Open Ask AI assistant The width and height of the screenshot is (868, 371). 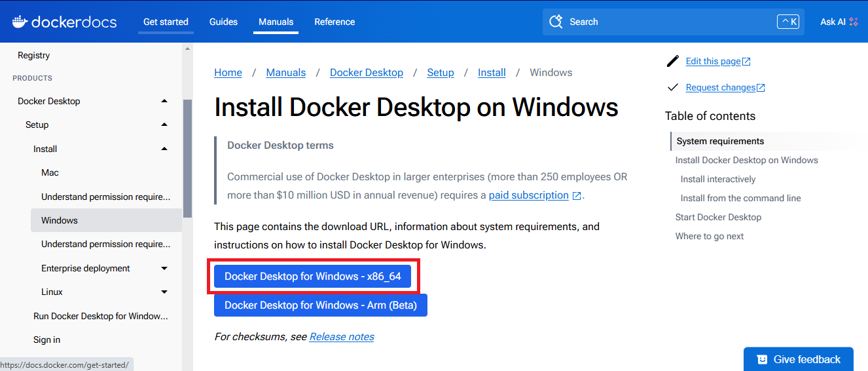[839, 22]
